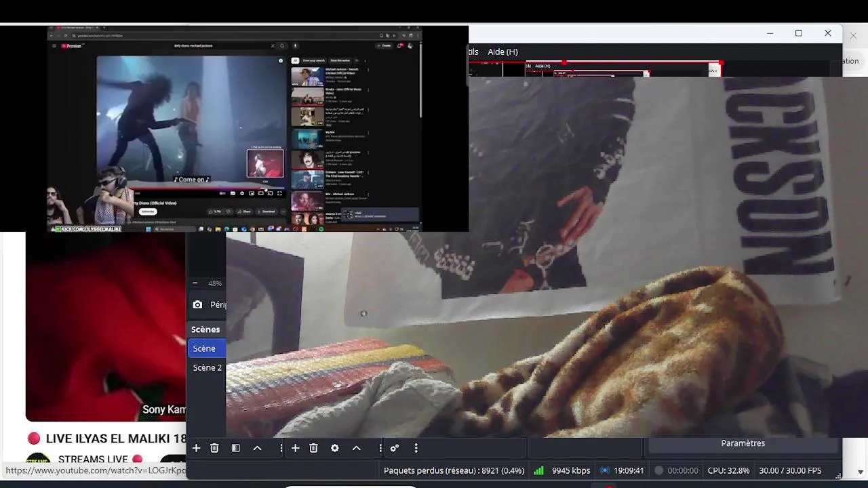The image size is (868, 488).
Task: Open the LIVE ILYAS EL MALIKI video title
Action: (116, 439)
